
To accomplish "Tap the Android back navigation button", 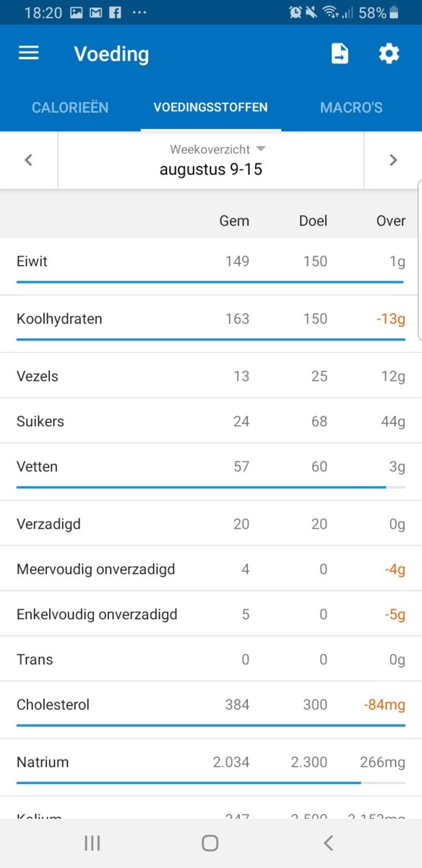I will click(x=327, y=842).
